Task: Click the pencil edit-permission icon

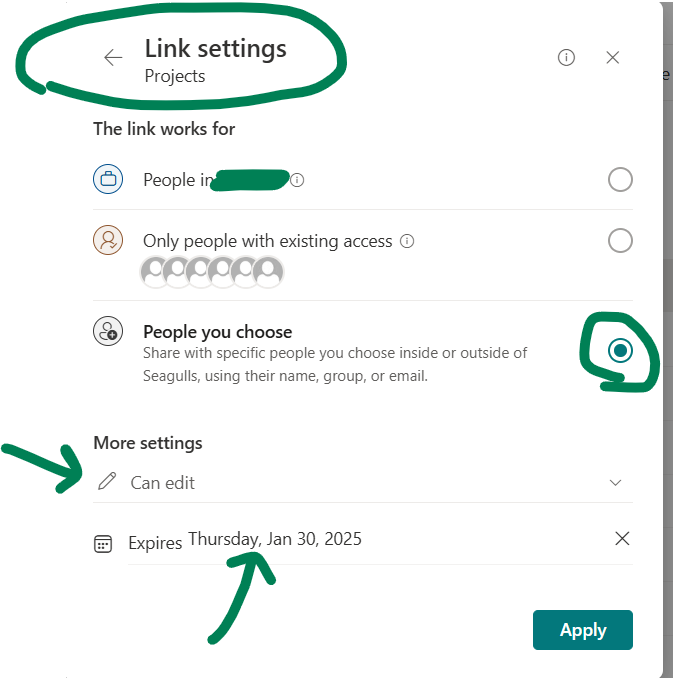Action: coord(107,482)
